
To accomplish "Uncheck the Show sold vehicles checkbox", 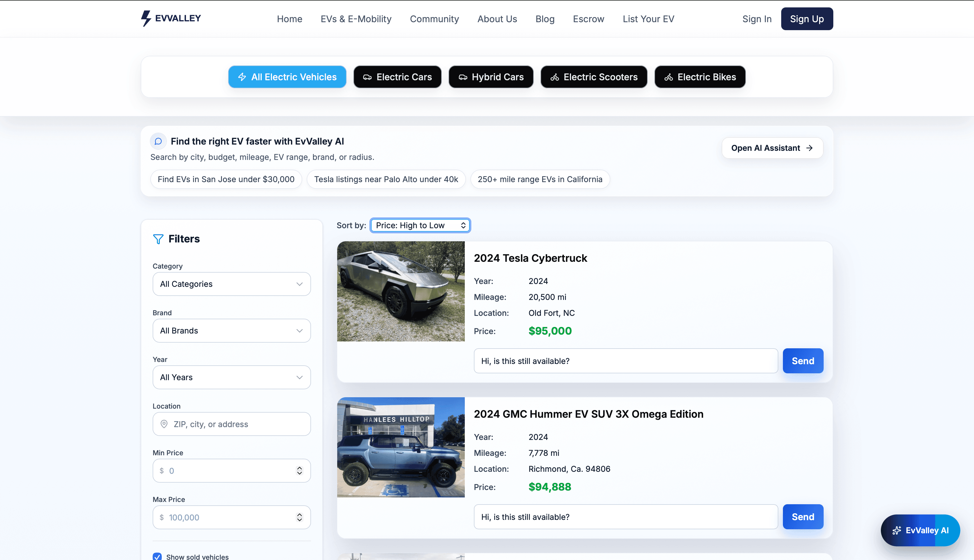I will (157, 557).
